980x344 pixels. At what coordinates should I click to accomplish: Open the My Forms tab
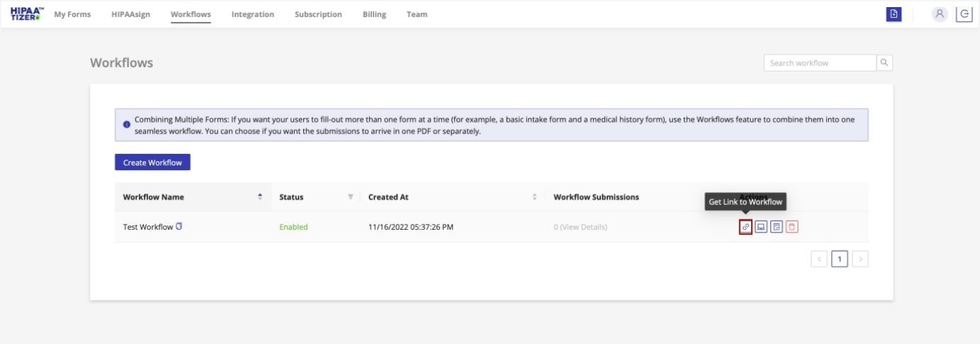coord(72,14)
